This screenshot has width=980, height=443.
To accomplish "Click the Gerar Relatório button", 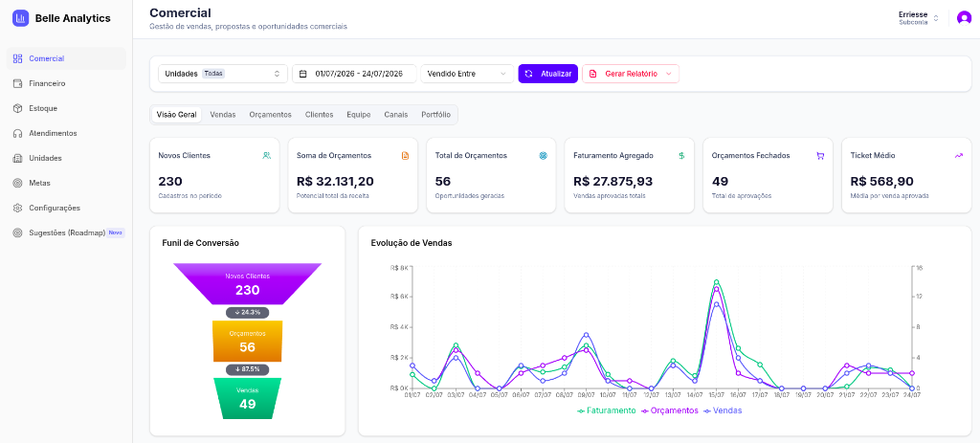I will coord(630,74).
